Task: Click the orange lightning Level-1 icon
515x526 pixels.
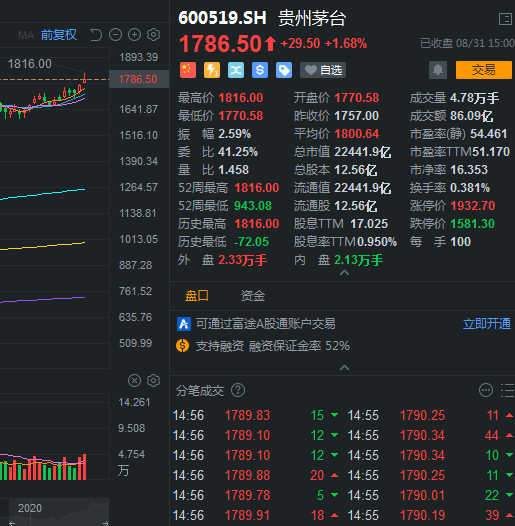Action: coord(212,70)
